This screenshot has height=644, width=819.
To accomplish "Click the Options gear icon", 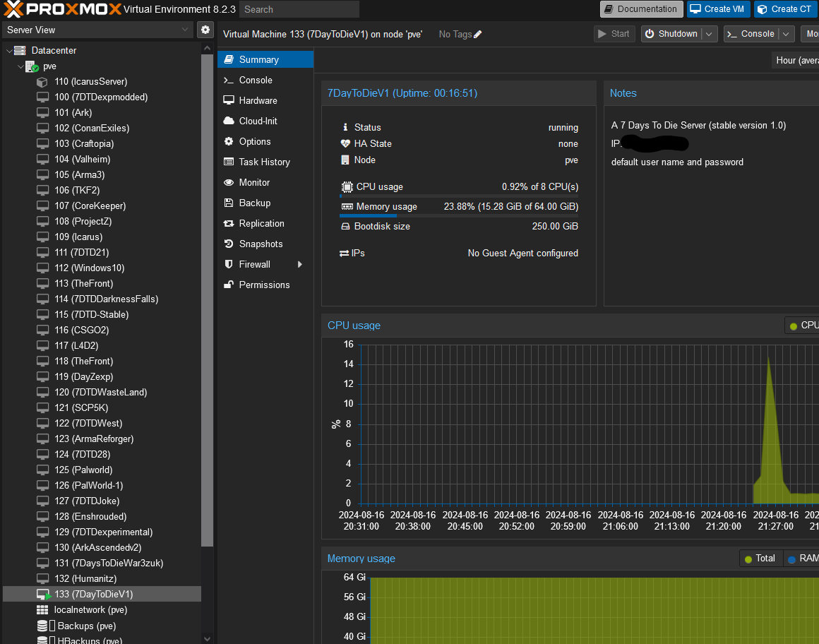I will (x=229, y=141).
